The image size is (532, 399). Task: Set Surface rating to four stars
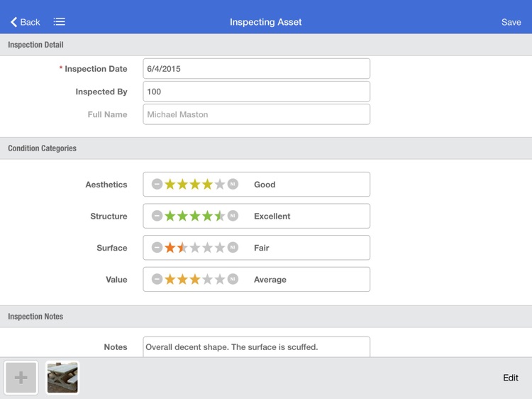[207, 247]
